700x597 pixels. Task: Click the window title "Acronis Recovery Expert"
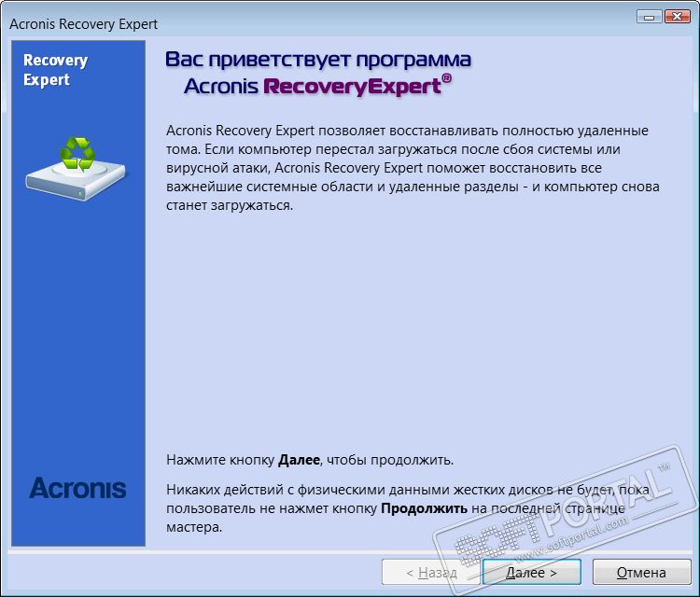pos(83,24)
